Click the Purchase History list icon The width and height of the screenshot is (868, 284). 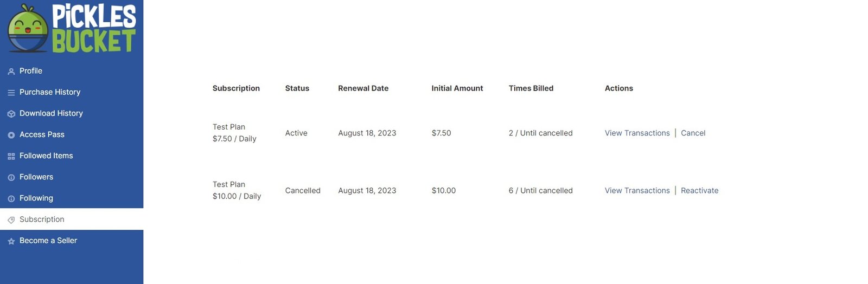point(11,93)
